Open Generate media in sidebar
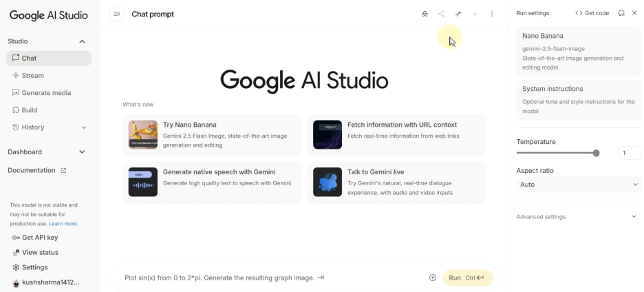Screen dimensions: 644x292 pos(48,92)
